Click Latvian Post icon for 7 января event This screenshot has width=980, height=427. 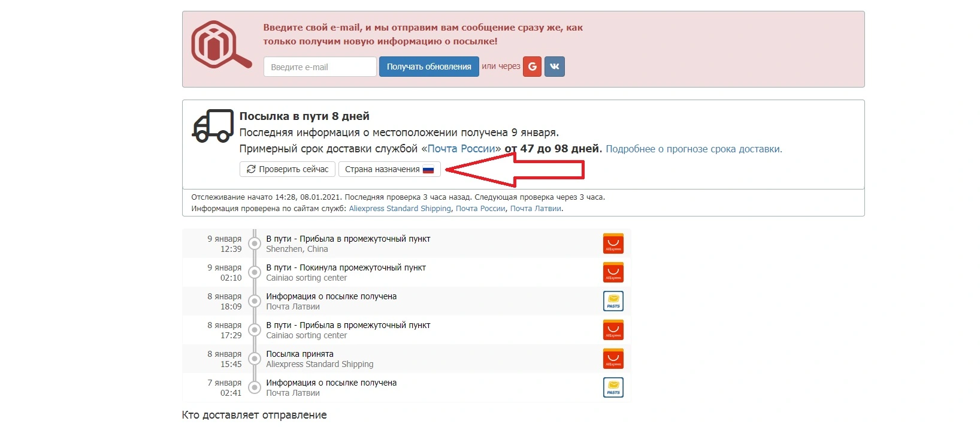[x=613, y=387]
